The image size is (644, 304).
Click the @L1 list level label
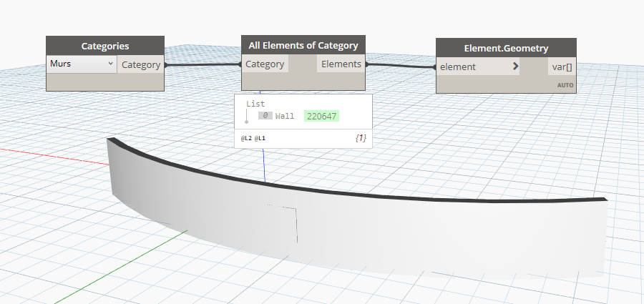point(260,139)
